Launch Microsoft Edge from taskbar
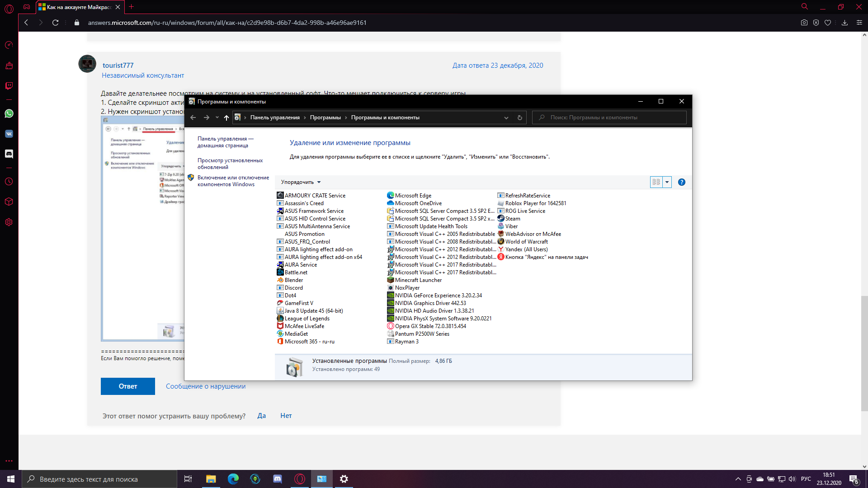Screen dimensions: 868x488 point(233,479)
